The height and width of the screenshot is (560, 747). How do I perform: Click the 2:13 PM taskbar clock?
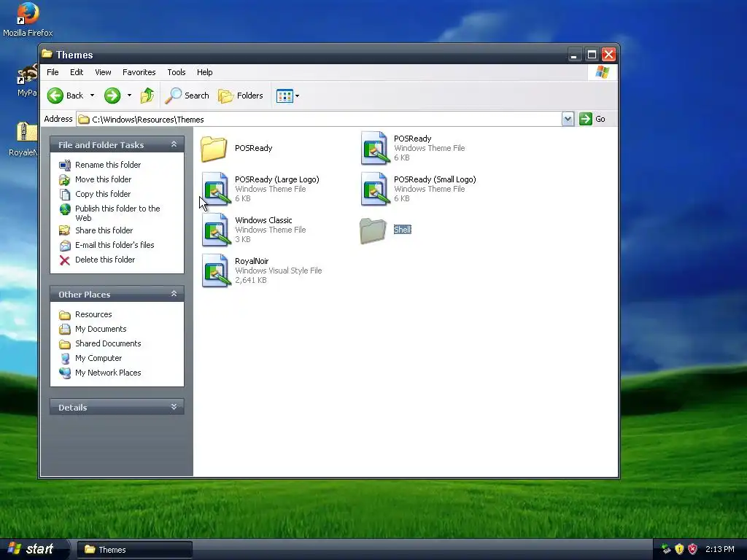click(720, 550)
